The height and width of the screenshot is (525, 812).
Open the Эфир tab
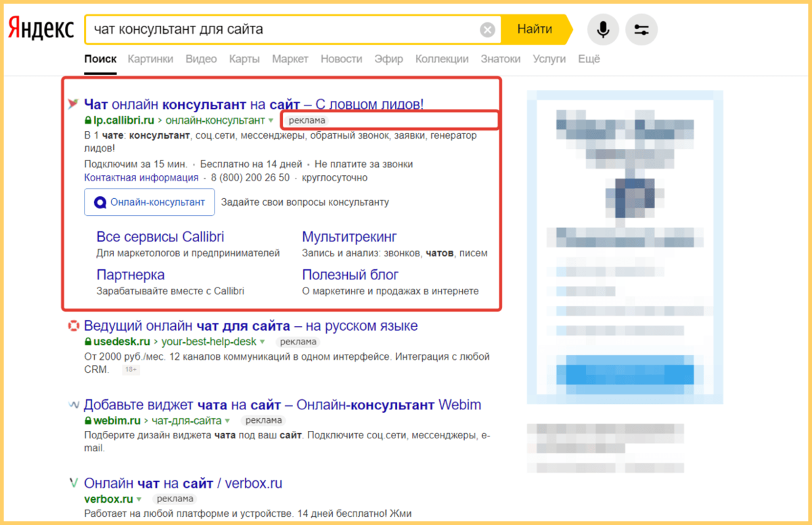[x=389, y=59]
